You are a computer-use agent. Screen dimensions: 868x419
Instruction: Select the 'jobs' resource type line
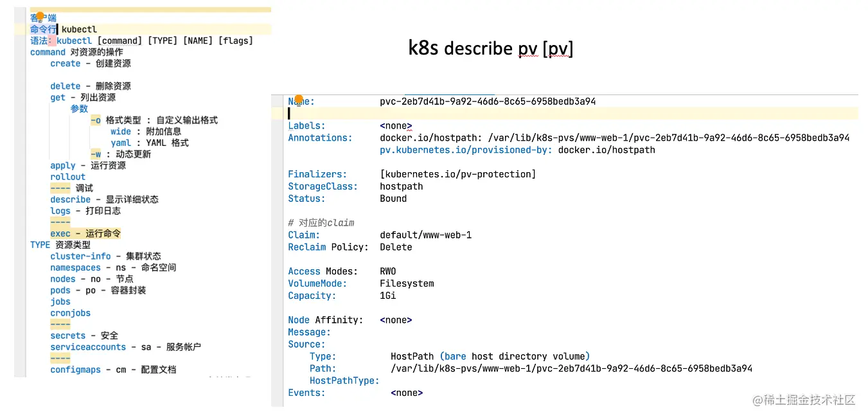[60, 301]
